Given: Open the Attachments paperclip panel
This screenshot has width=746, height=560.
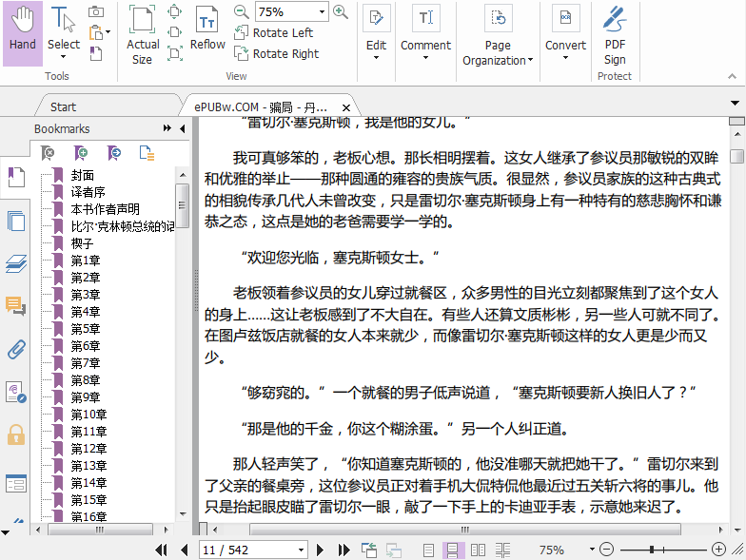Looking at the screenshot, I should (x=15, y=350).
